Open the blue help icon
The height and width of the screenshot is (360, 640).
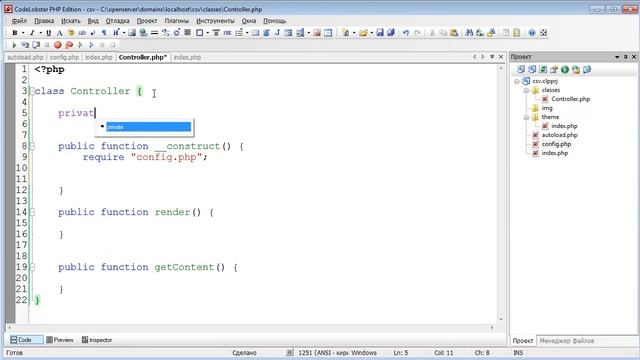pyautogui.click(x=532, y=33)
